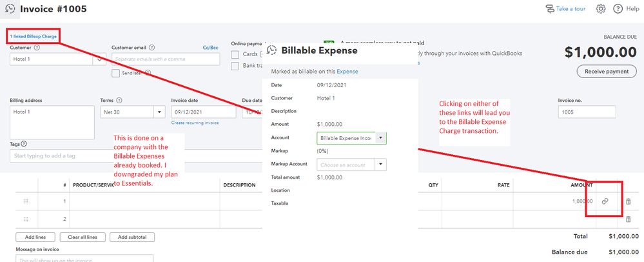Enable the Cards online payment checkbox
Image resolution: width=644 pixels, height=262 pixels.
(235, 54)
